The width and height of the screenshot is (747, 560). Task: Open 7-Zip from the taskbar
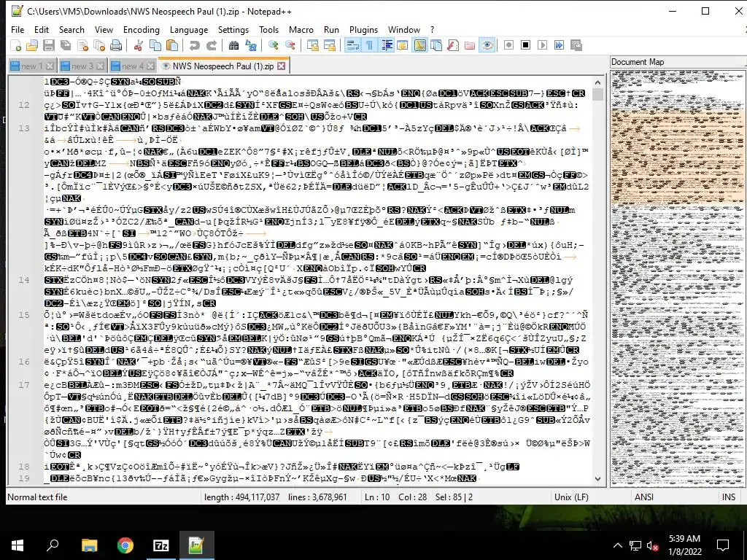click(160, 545)
